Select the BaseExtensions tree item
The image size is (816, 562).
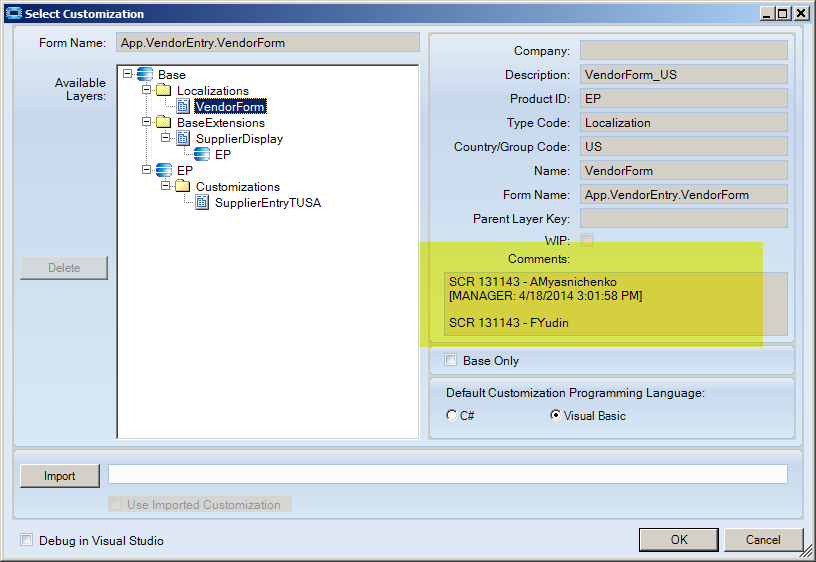click(221, 123)
